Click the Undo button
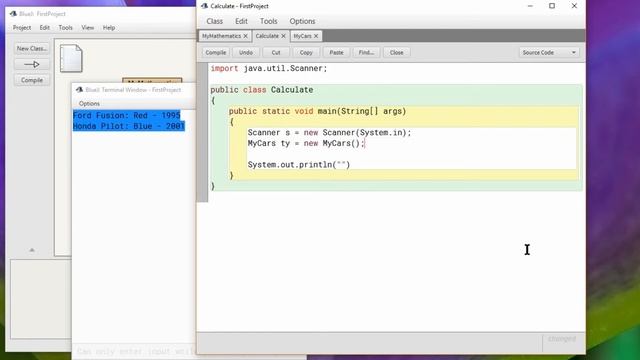 [x=246, y=52]
